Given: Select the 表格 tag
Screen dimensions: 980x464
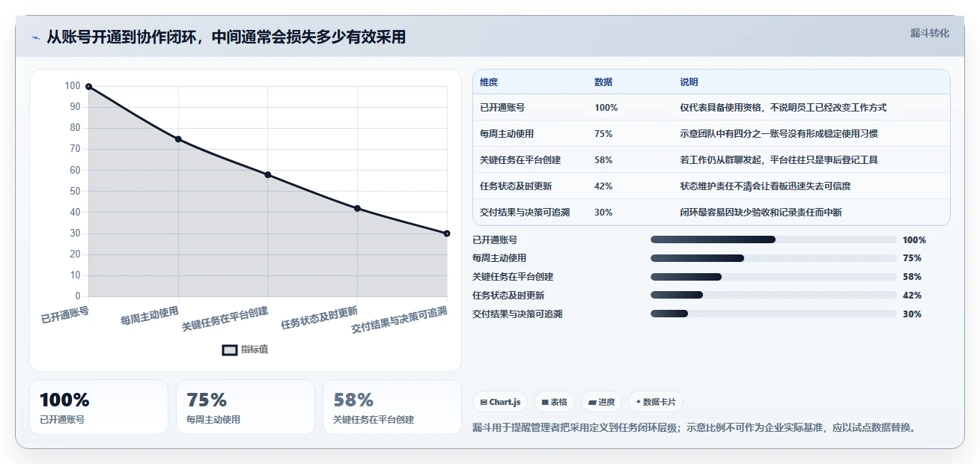Looking at the screenshot, I should click(555, 402).
